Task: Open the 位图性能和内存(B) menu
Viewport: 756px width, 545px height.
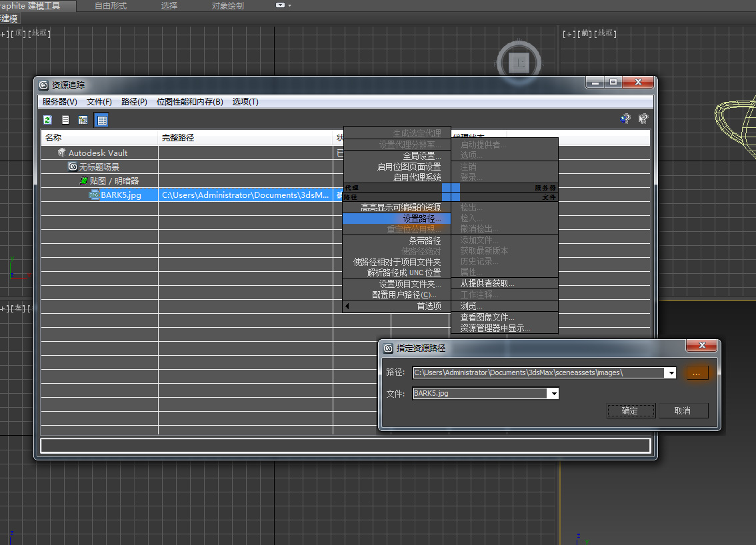Action: tap(189, 102)
